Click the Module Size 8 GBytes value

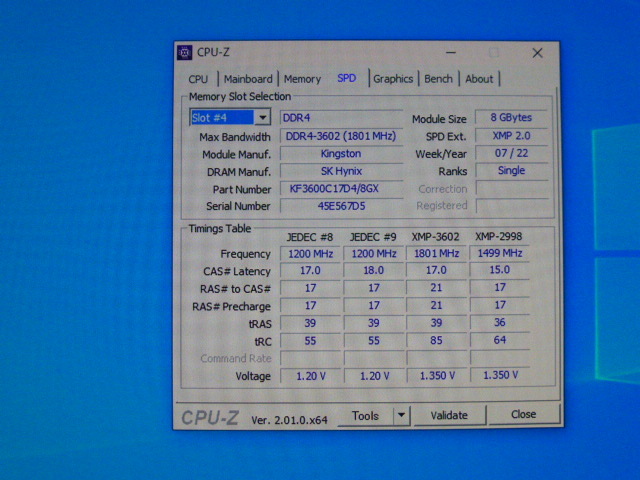tap(511, 118)
